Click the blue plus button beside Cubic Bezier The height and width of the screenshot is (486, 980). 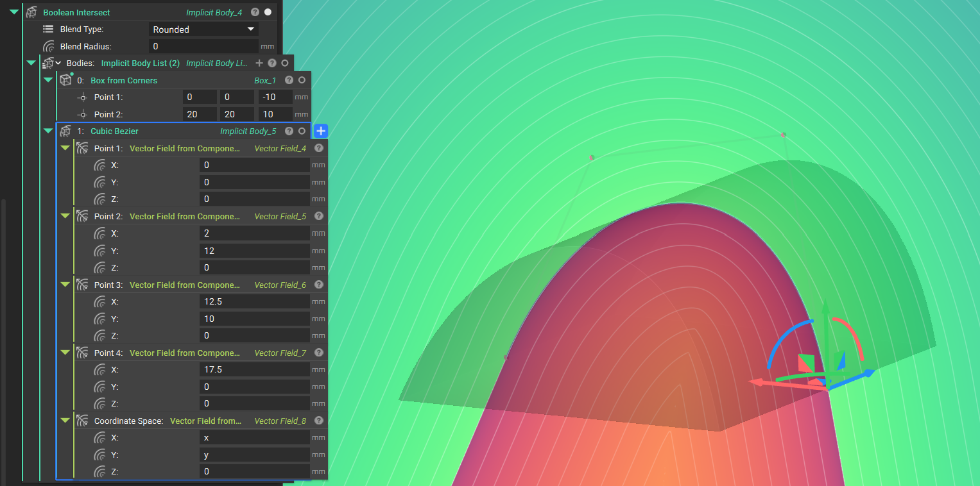(320, 131)
